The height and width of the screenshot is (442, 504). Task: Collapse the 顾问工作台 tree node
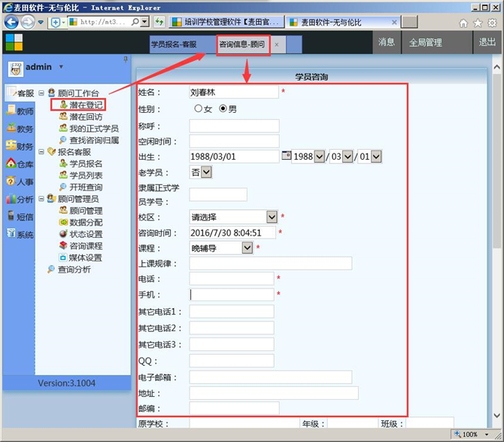click(41, 93)
